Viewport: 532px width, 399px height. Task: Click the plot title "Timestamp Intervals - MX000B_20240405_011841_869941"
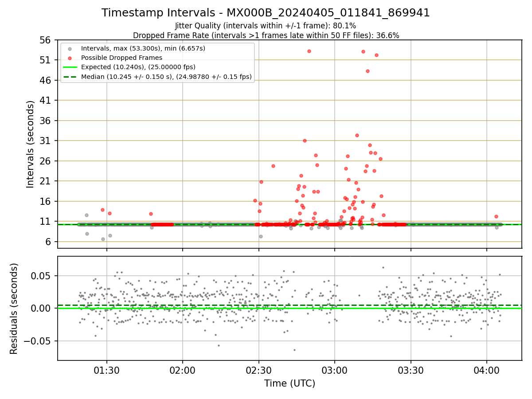point(266,13)
